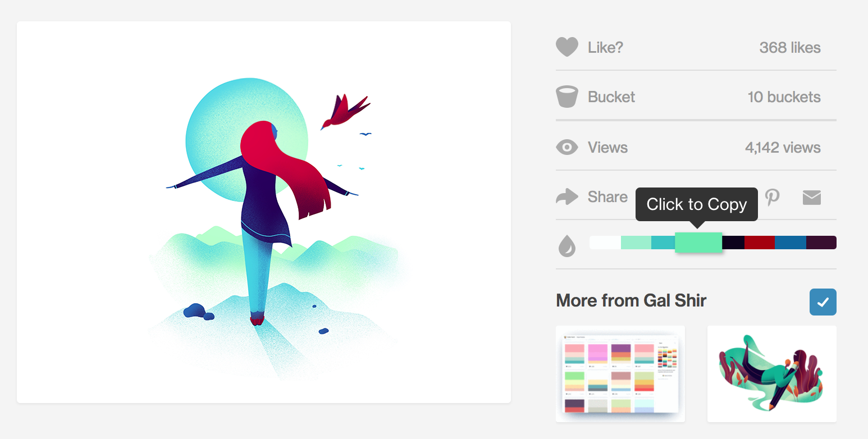Viewport: 868px width, 439px height.
Task: Select the dark red swatch in the palette
Action: pos(760,242)
